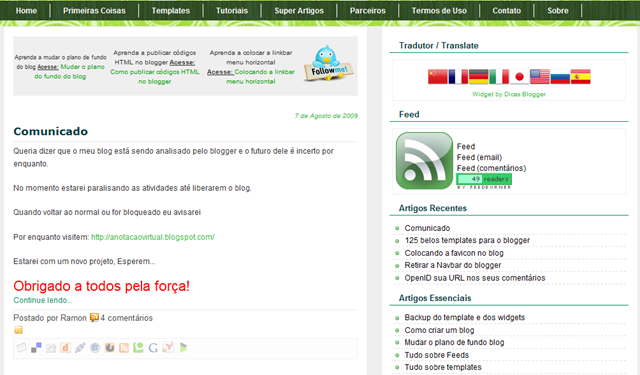640x375 pixels.
Task: Share post with green Technorati bubble icon
Action: [138, 348]
